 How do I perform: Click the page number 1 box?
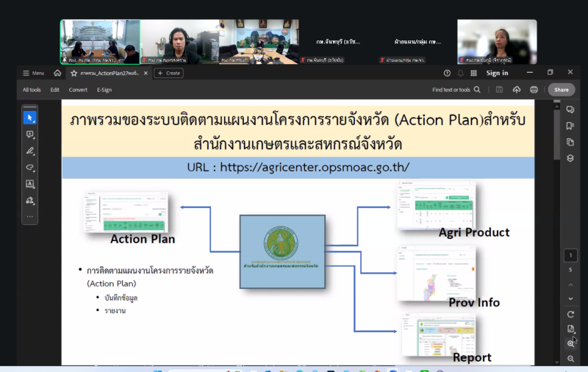click(x=570, y=256)
